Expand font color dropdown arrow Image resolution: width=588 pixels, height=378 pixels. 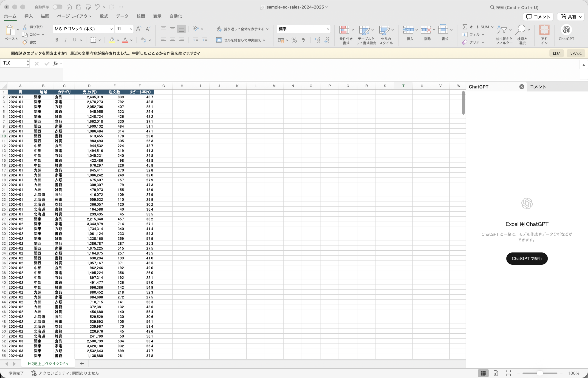[131, 40]
